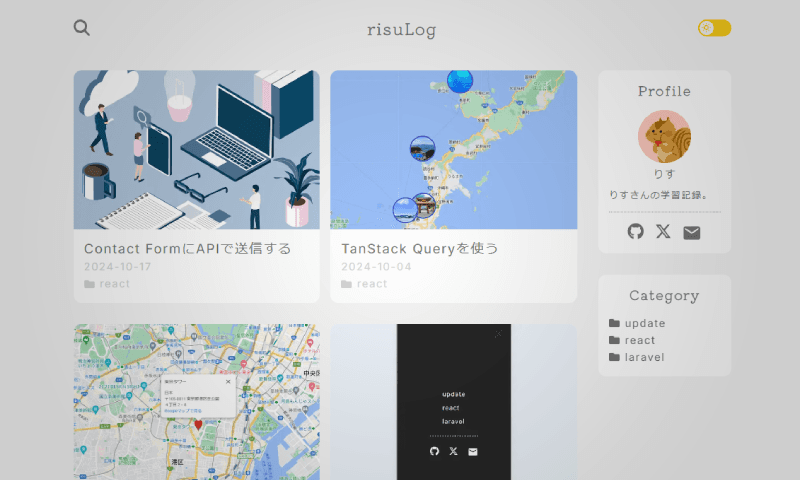Viewport: 800px width, 480px height.
Task: Open the dark mobile menu thumbnail post
Action: tap(453, 402)
